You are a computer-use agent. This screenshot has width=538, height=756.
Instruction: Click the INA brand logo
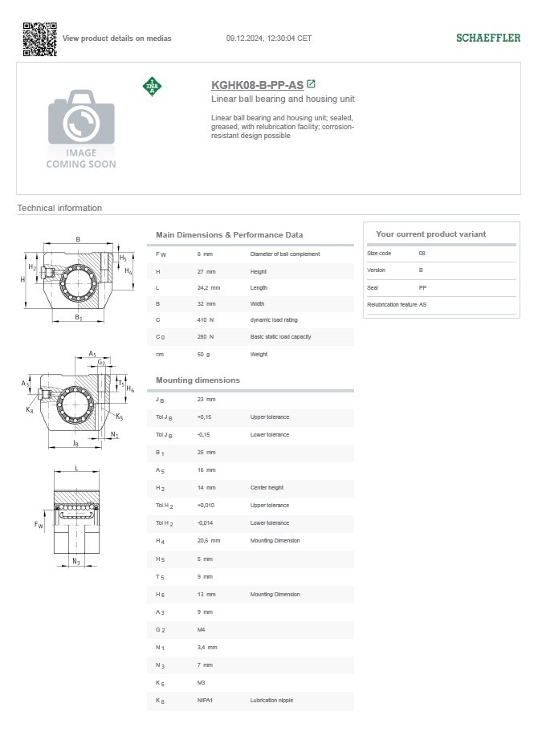pos(152,87)
